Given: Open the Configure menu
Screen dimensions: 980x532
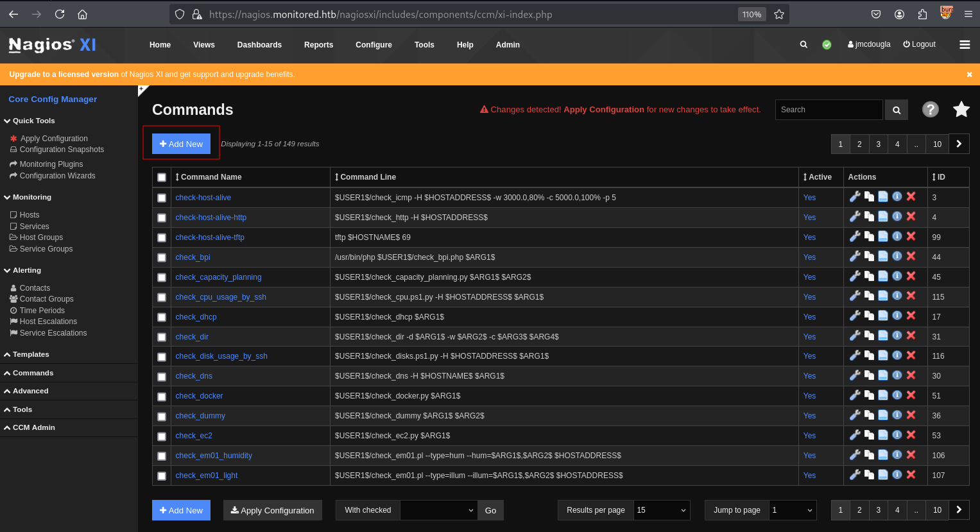Looking at the screenshot, I should 374,45.
